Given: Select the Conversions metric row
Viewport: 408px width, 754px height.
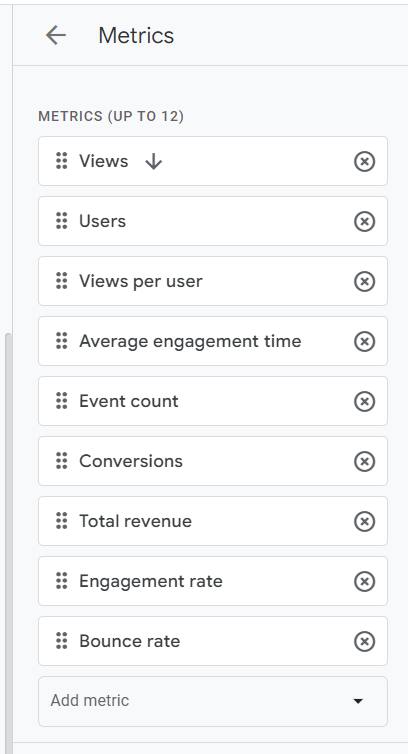Looking at the screenshot, I should coord(213,461).
